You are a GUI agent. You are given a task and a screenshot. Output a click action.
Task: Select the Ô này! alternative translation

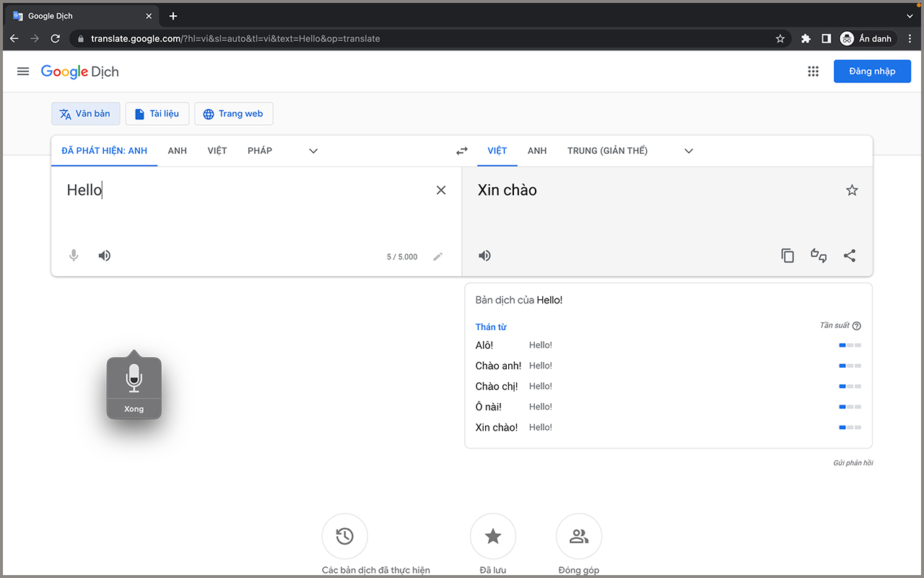click(x=489, y=407)
